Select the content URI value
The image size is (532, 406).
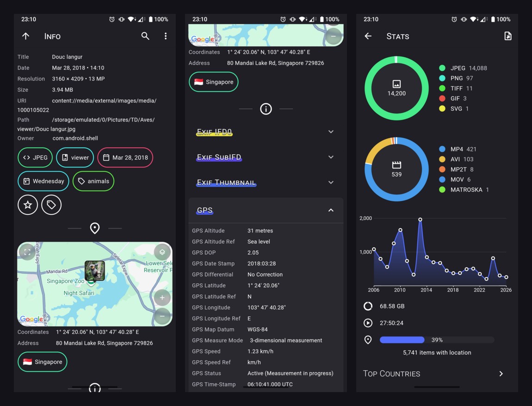(87, 105)
